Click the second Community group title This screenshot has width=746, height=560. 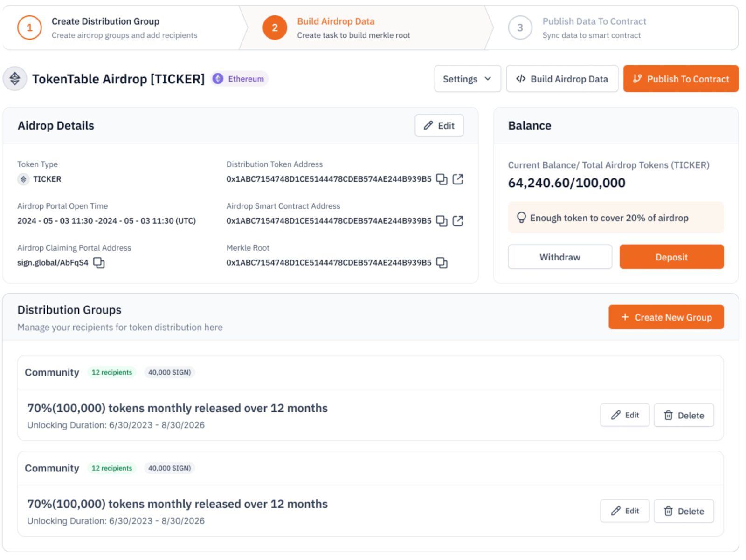(x=52, y=468)
